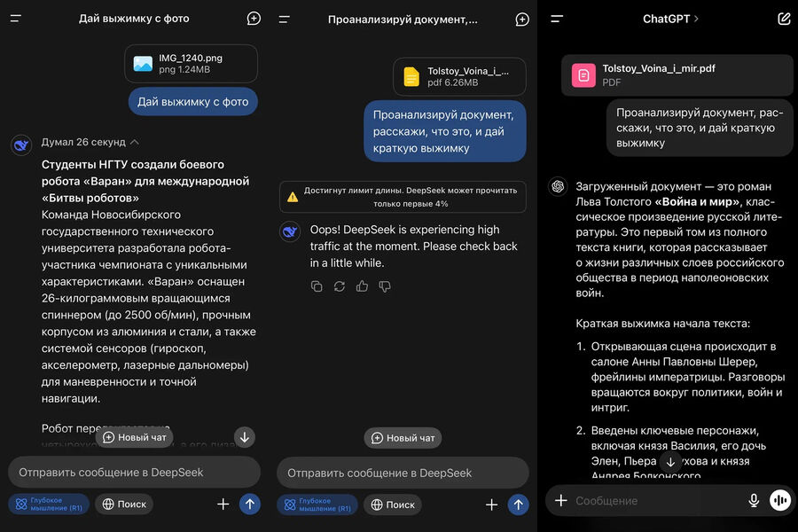The width and height of the screenshot is (798, 532).
Task: Select the bold "Война и мир" title in the ChatGPT response
Action: (697, 201)
